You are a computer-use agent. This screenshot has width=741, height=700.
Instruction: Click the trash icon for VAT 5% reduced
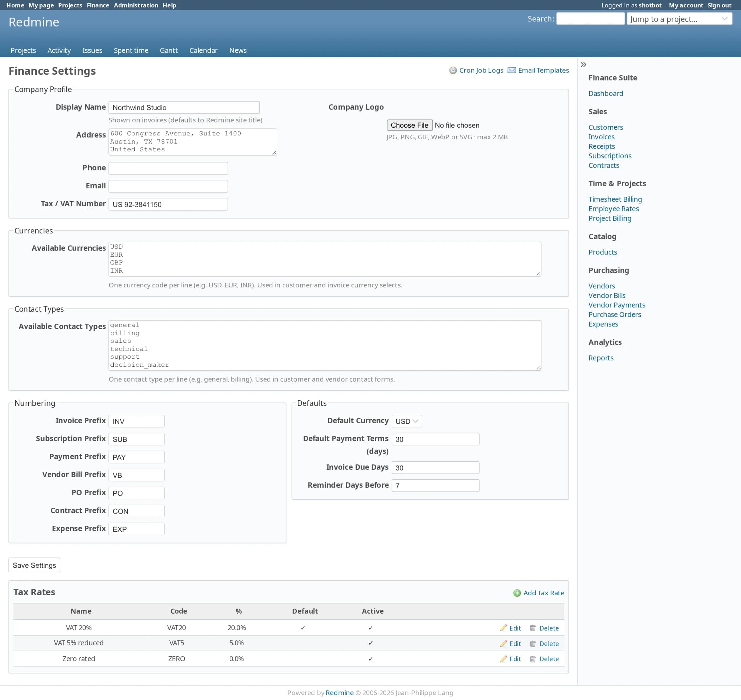pyautogui.click(x=533, y=644)
